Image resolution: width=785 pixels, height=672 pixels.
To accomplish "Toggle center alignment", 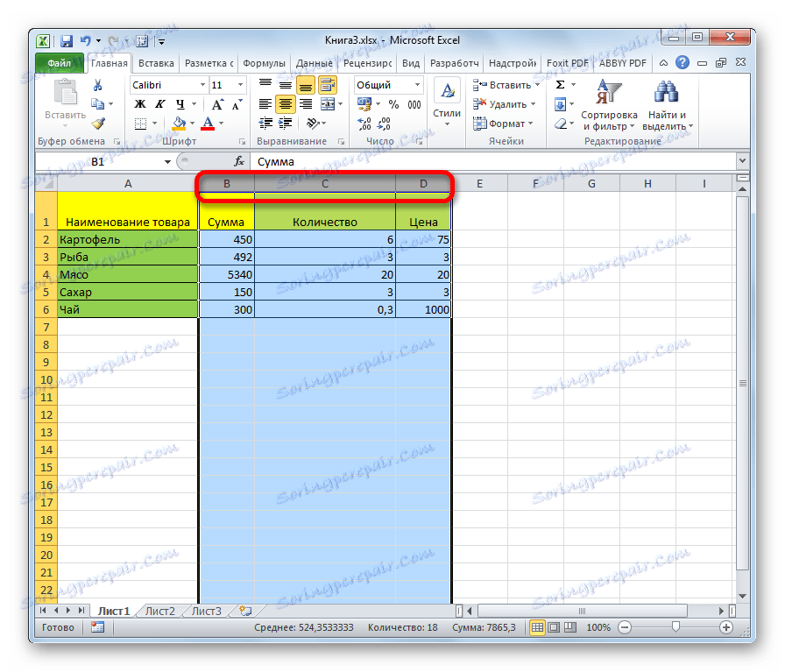I will point(285,103).
